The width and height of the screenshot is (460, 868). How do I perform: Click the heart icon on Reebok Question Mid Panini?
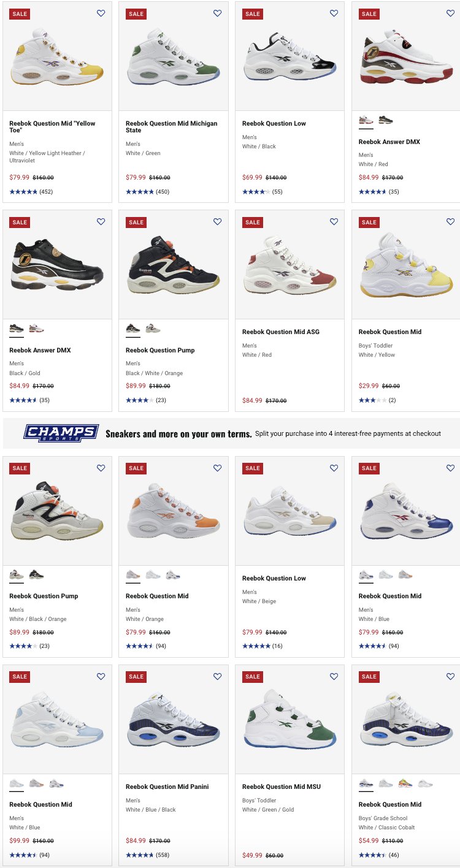point(217,677)
